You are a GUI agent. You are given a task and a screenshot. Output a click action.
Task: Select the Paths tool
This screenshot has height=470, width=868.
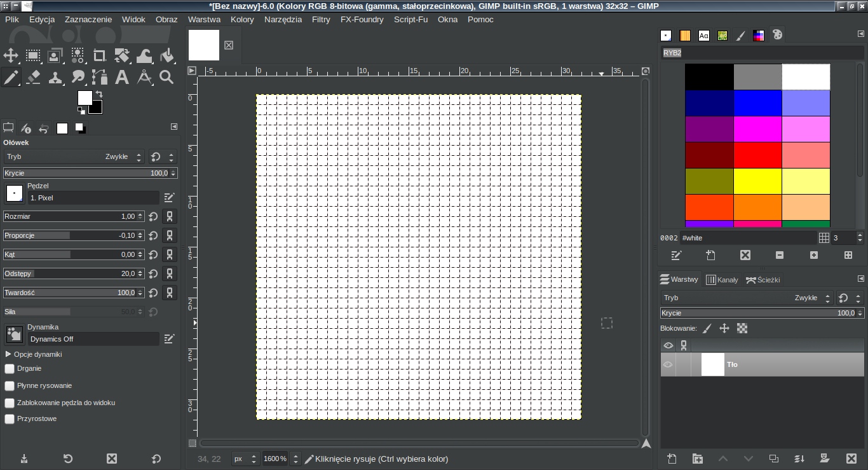(x=100, y=77)
